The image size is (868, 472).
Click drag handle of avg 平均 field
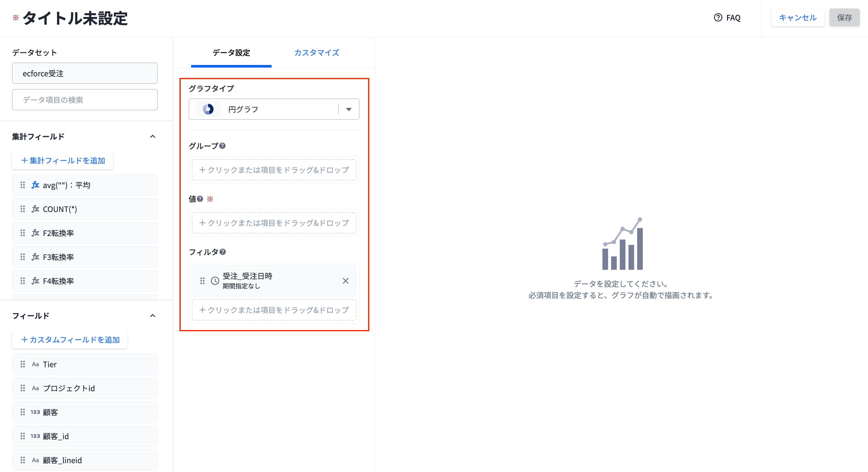[23, 185]
